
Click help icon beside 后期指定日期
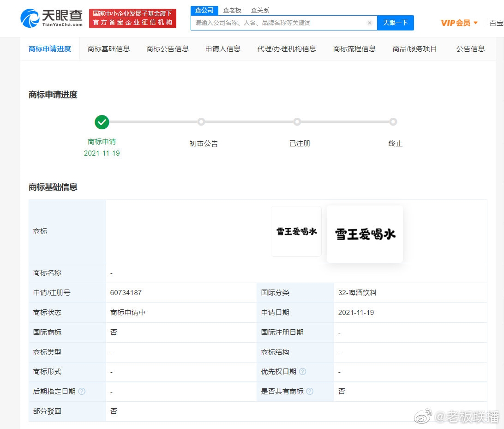pos(82,392)
